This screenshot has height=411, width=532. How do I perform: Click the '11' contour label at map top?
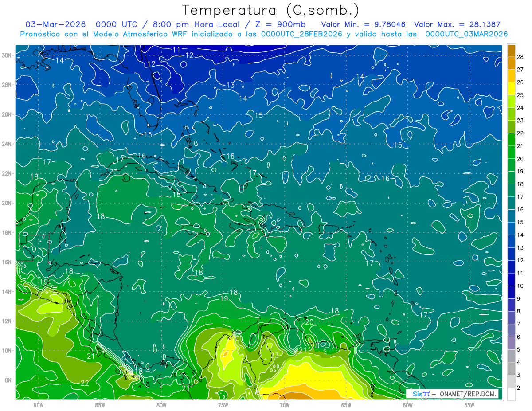point(176,50)
